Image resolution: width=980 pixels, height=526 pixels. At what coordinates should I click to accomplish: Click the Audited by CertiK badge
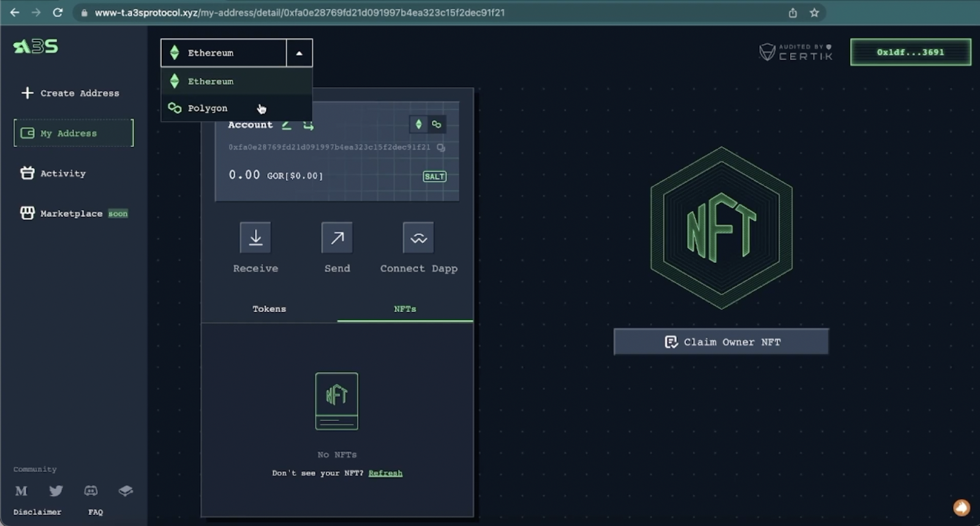click(x=796, y=52)
